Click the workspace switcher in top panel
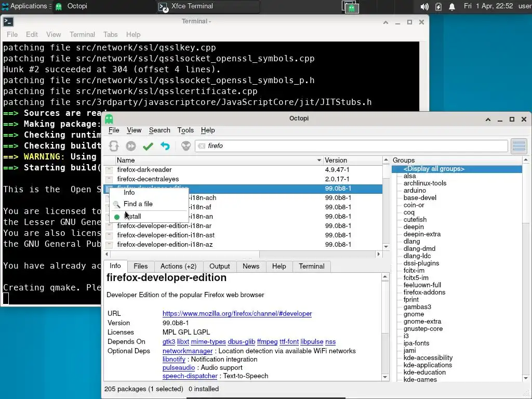Image resolution: width=532 pixels, height=399 pixels. click(350, 7)
